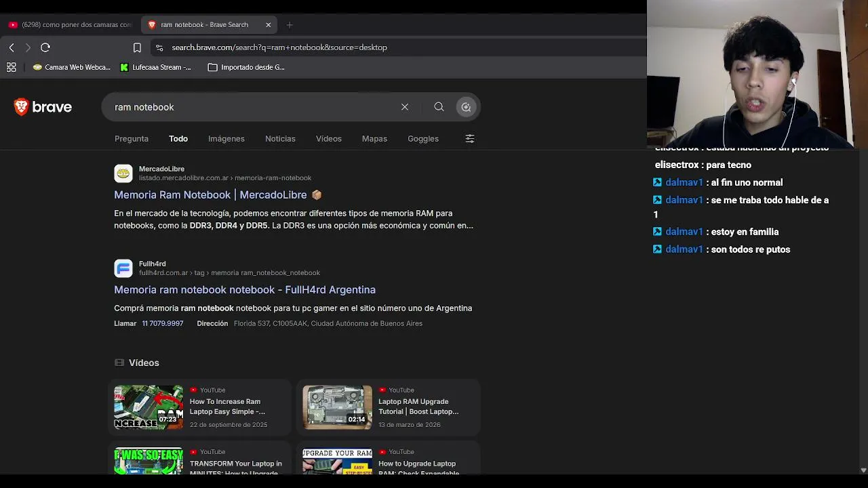Select the ram notebook Brave Search tab

click(209, 25)
